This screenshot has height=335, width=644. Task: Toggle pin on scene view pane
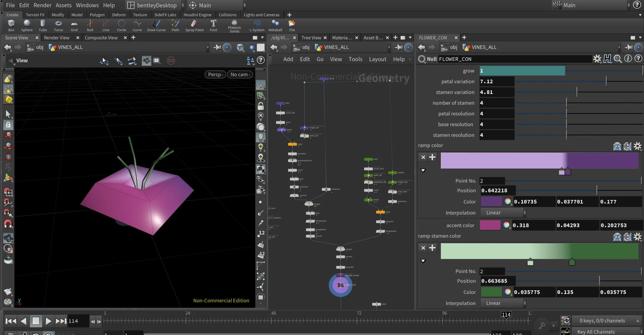coord(217,47)
